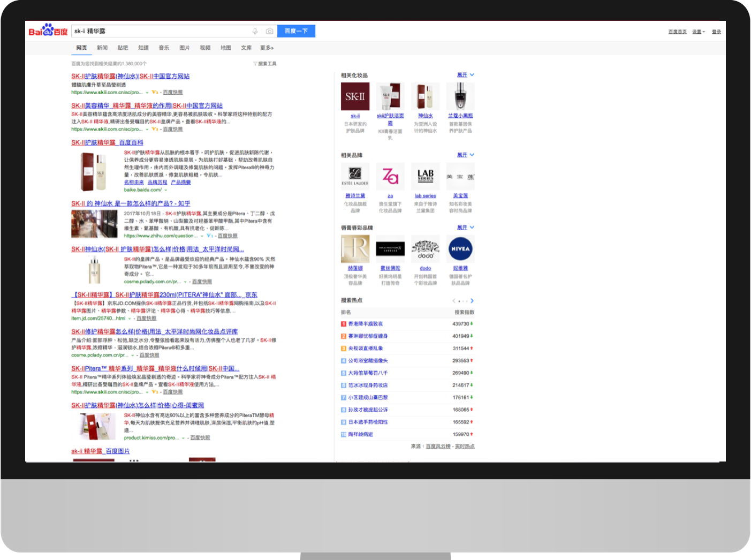Open dropdown arrow next to item.jd.com URL
751x560 pixels.
(x=130, y=319)
